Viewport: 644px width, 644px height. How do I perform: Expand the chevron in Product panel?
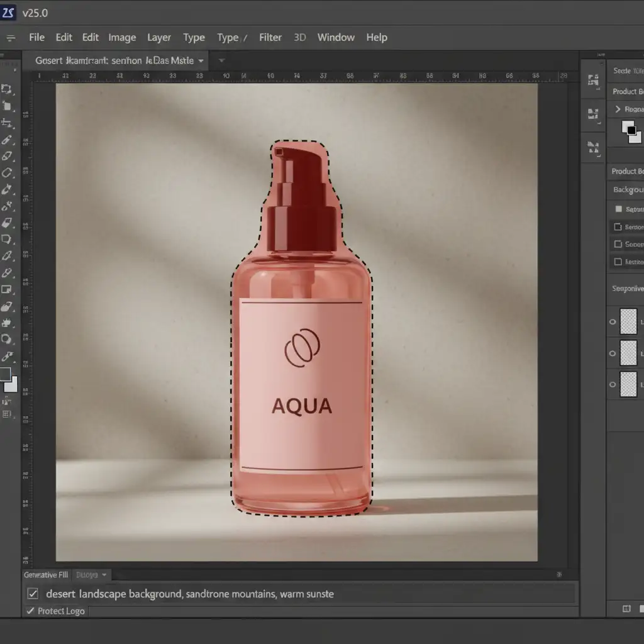tap(618, 109)
